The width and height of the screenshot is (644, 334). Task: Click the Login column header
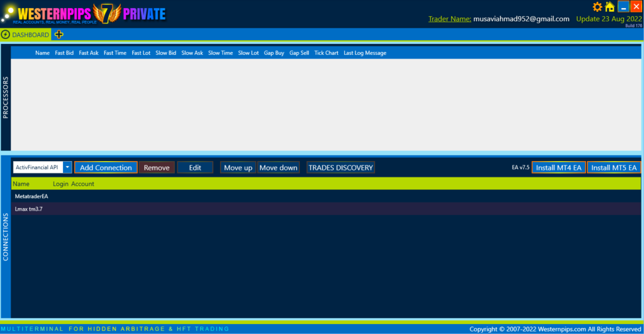click(60, 184)
